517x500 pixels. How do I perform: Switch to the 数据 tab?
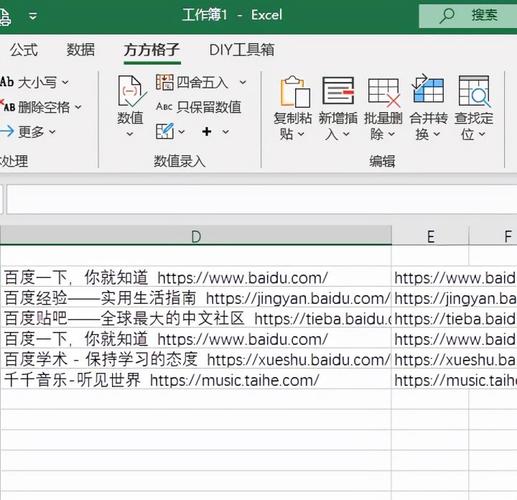coord(81,50)
